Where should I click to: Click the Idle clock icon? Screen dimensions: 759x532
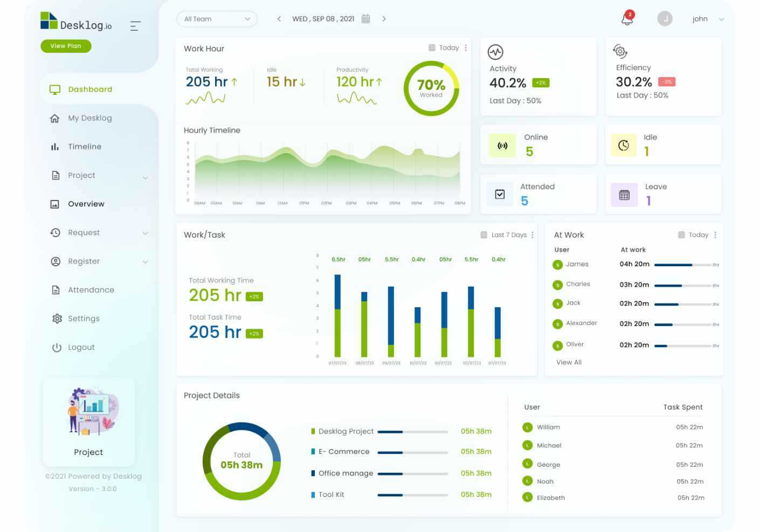[x=624, y=146]
